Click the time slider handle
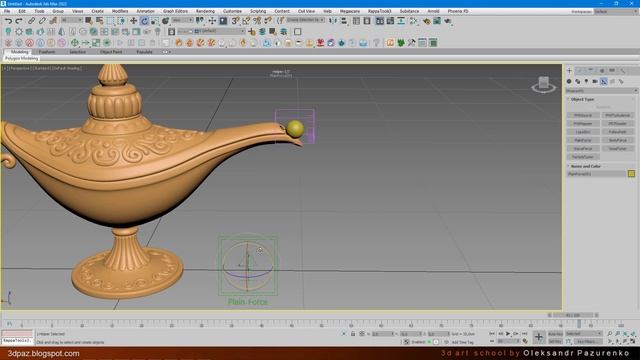Viewport: 640px width, 360px height. click(x=573, y=315)
